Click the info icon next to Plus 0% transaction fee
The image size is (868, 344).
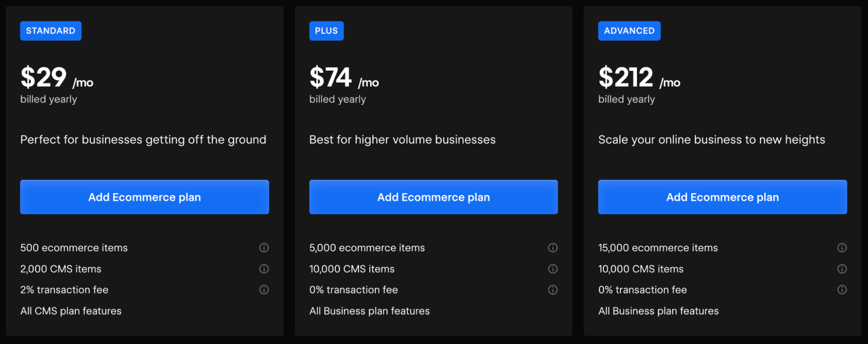tap(553, 290)
